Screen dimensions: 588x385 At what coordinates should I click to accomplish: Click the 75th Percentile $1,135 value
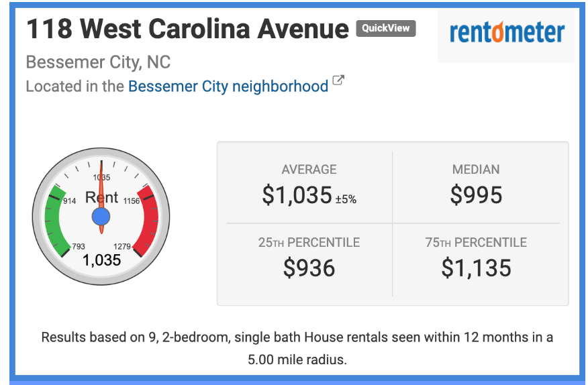click(477, 268)
